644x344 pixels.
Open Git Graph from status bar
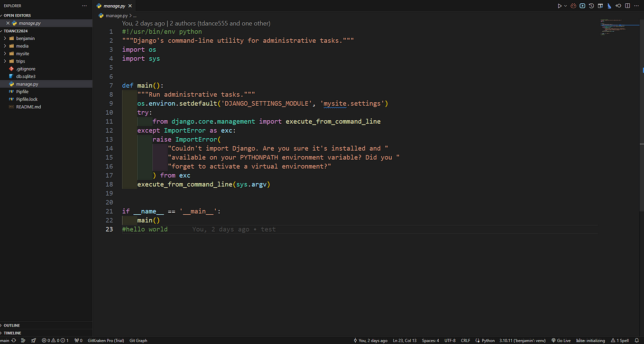138,340
